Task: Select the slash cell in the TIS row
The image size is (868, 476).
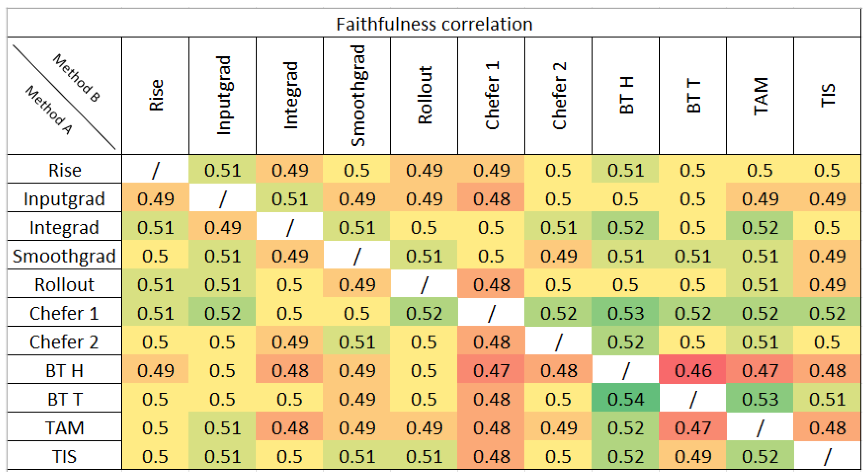Action: 827,456
